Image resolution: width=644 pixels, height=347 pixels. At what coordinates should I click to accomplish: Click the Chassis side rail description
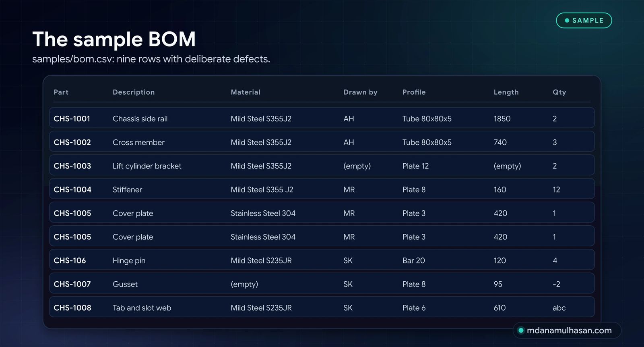tap(140, 119)
